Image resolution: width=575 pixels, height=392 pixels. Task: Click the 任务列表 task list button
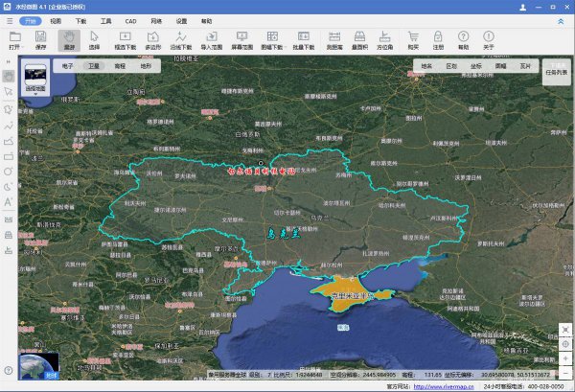557,69
